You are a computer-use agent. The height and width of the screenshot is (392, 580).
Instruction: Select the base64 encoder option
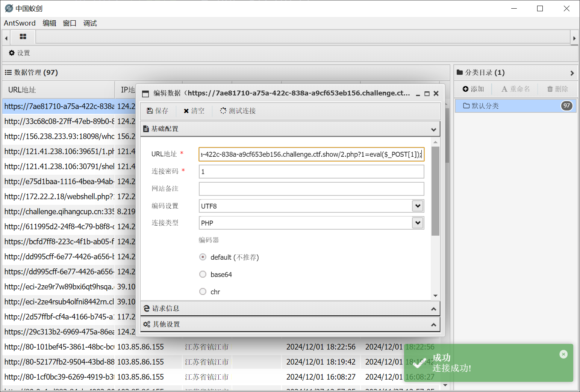(x=203, y=274)
